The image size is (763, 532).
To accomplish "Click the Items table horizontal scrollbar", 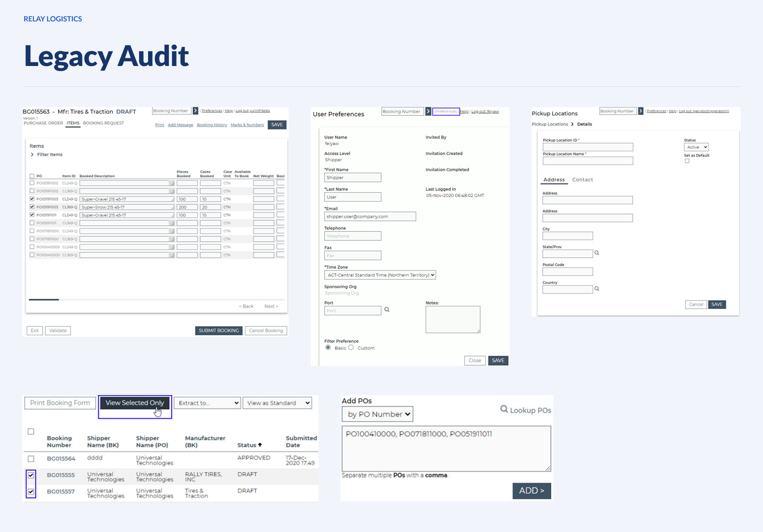I will click(x=44, y=300).
